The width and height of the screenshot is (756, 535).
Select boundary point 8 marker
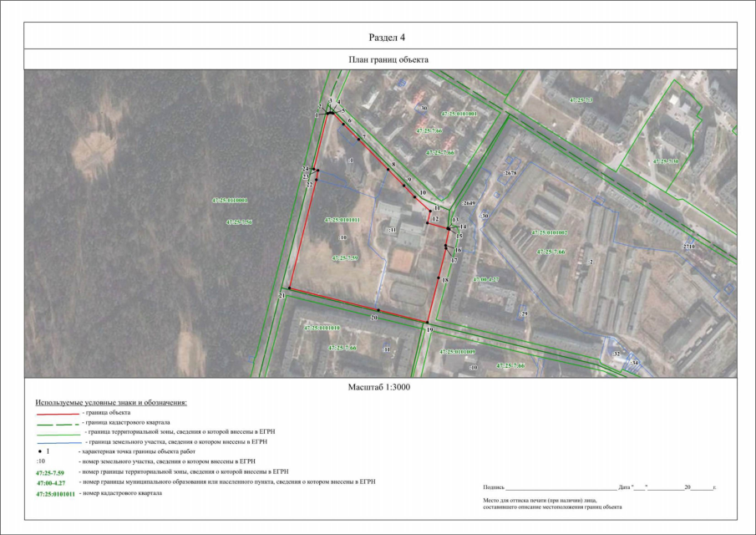tap(387, 170)
